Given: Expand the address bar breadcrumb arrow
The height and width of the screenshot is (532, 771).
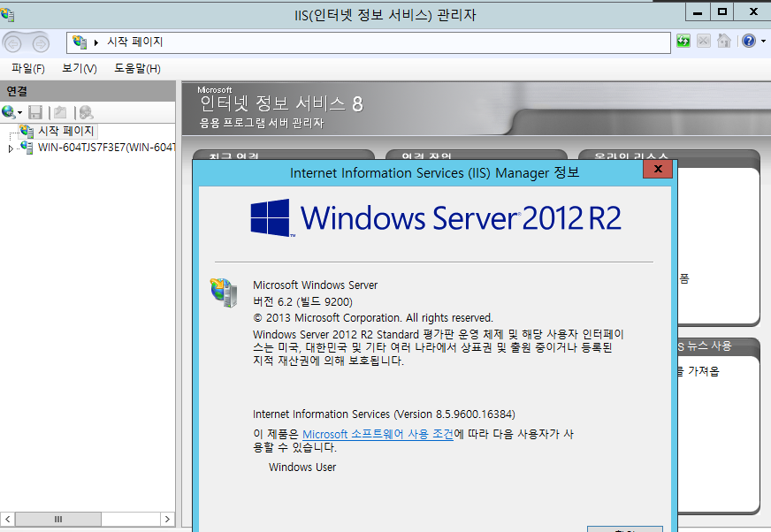Looking at the screenshot, I should pos(96,42).
